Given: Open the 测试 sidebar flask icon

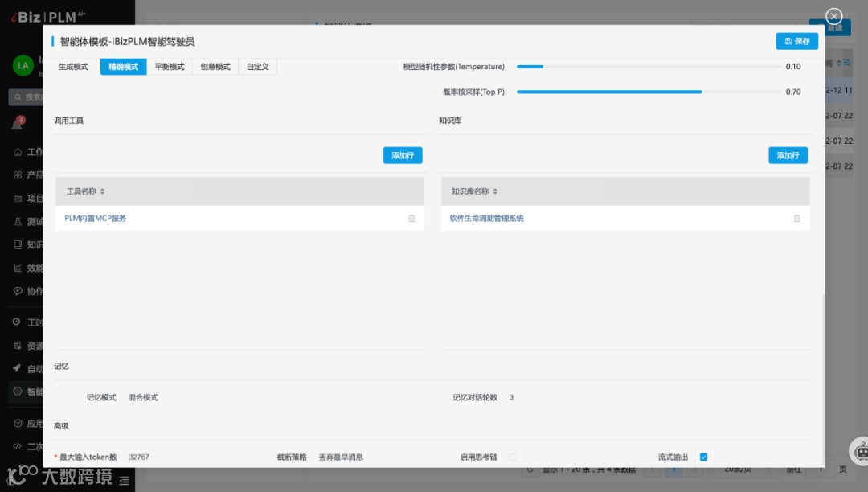Looking at the screenshot, I should pos(18,221).
